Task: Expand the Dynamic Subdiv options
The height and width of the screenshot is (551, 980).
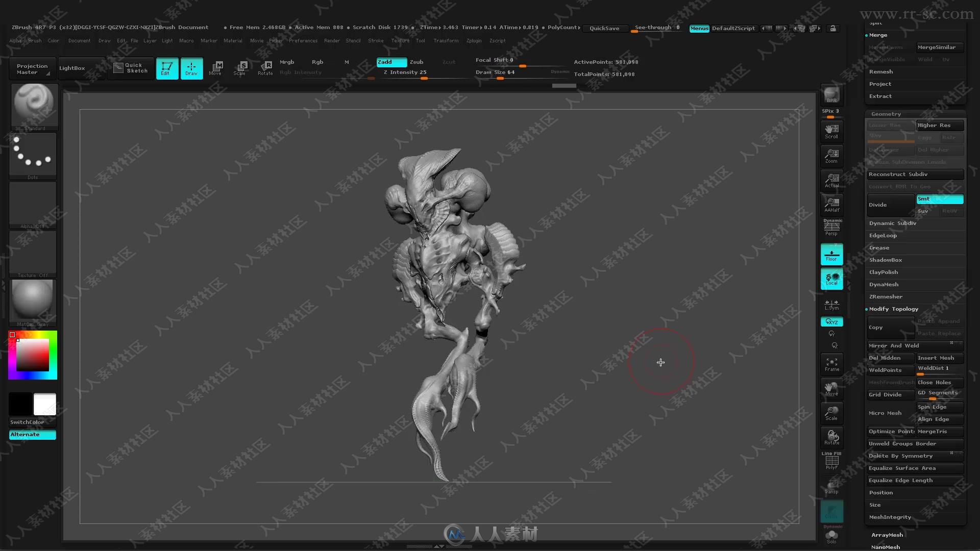Action: [893, 223]
